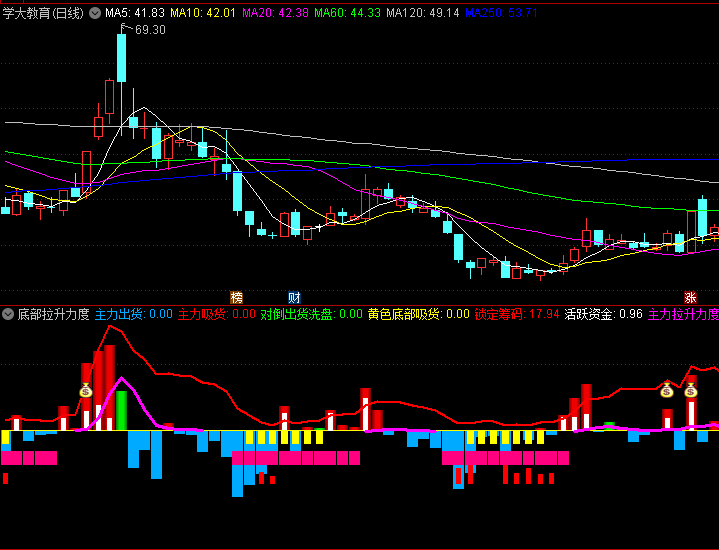Click the 对倒出货洗盘: 0.00 label
Viewport: 719px width, 550px height.
point(311,314)
